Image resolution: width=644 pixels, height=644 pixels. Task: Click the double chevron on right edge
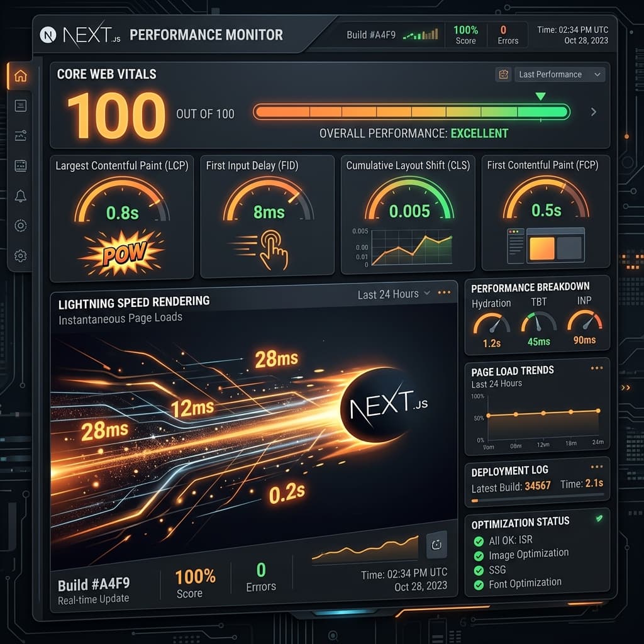pos(626,387)
